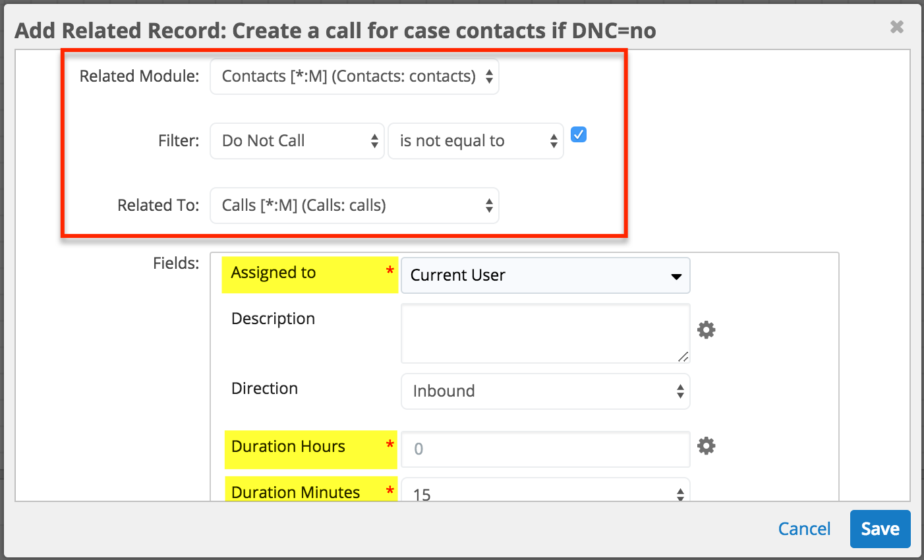Select the Direction Inbound dropdown
Viewport: 924px width, 560px height.
[x=545, y=391]
